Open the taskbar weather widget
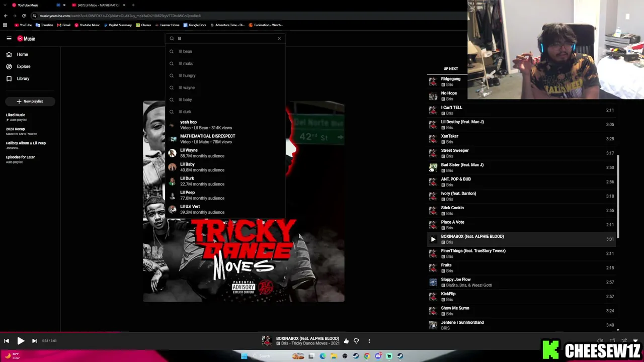The image size is (644, 362). (12, 356)
